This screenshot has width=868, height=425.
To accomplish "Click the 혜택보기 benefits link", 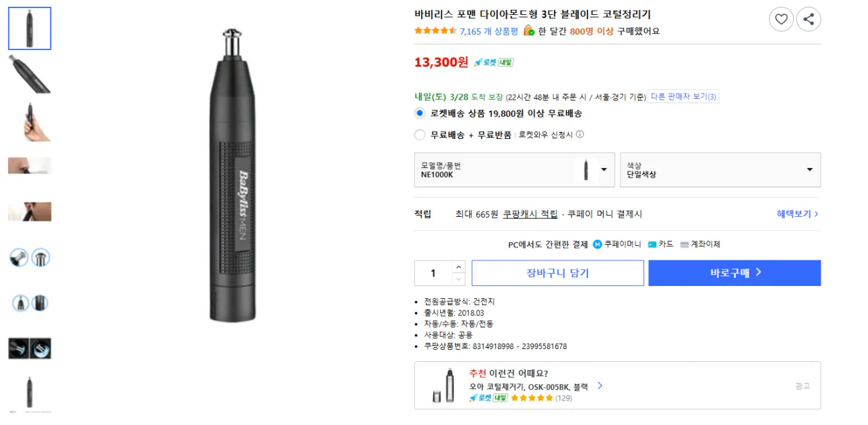I will [797, 213].
